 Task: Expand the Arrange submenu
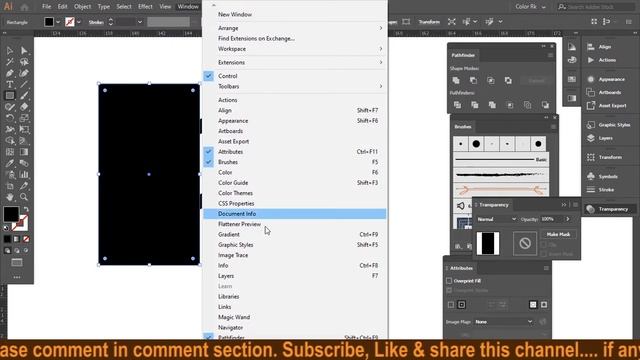point(295,28)
